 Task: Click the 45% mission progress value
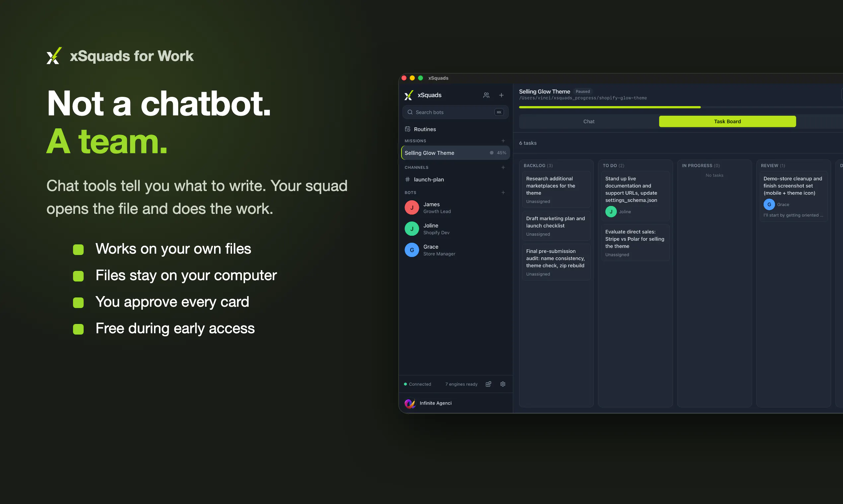pyautogui.click(x=501, y=153)
